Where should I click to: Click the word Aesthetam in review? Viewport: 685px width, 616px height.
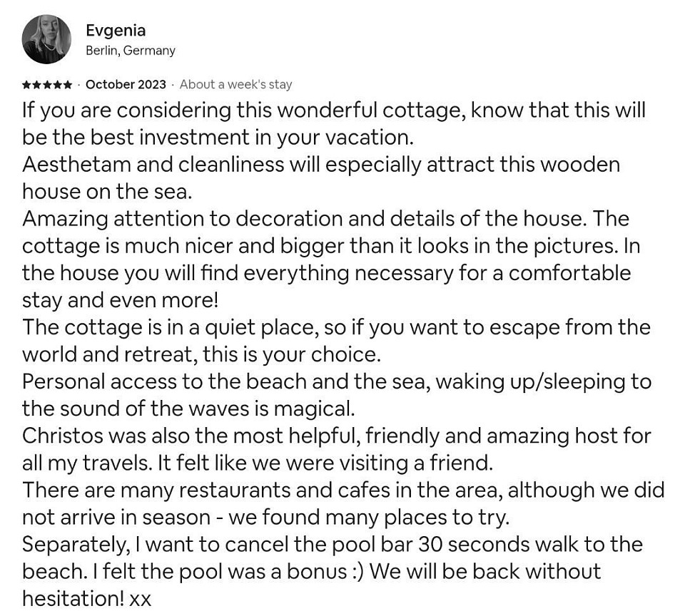[x=76, y=165]
